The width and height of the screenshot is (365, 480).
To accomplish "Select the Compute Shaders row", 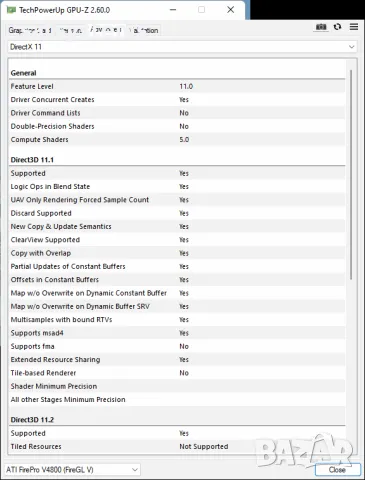I will tap(177, 140).
